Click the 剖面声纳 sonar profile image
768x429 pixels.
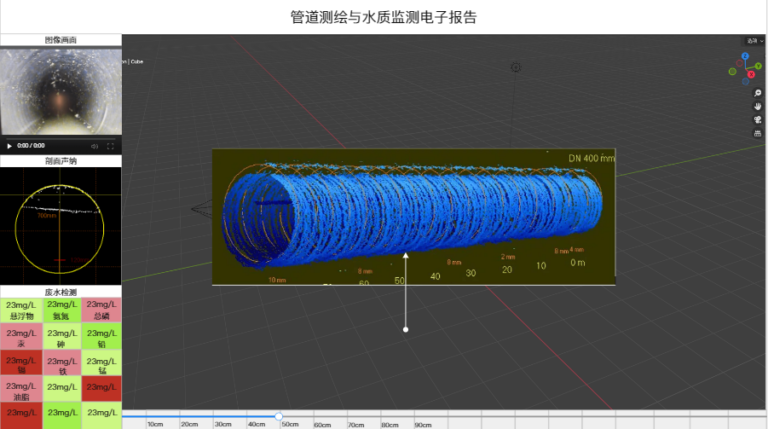[60, 227]
